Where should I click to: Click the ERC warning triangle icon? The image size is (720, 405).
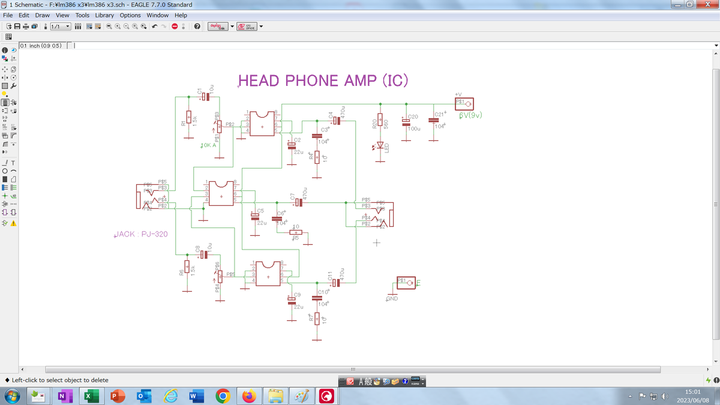(14, 223)
